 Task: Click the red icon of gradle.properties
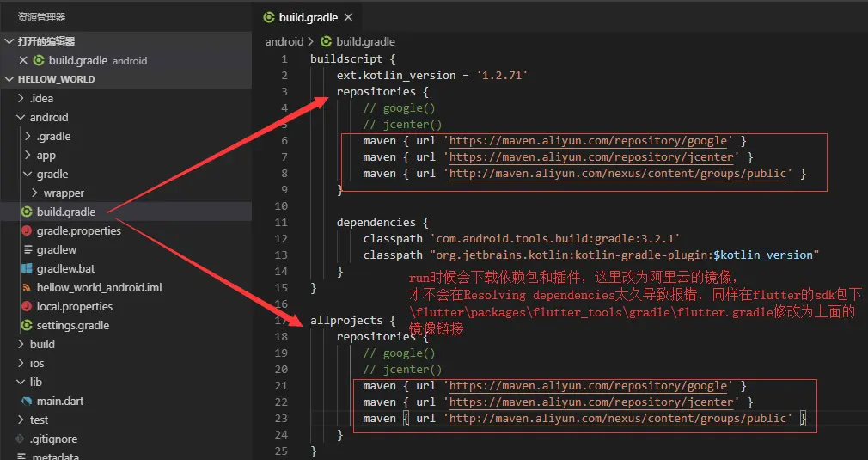[x=27, y=230]
